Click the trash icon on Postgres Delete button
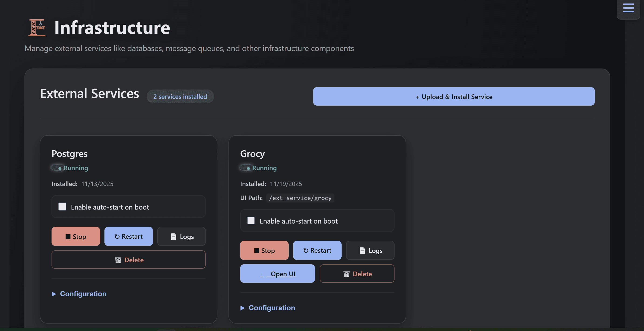This screenshot has height=331, width=644. click(x=118, y=260)
